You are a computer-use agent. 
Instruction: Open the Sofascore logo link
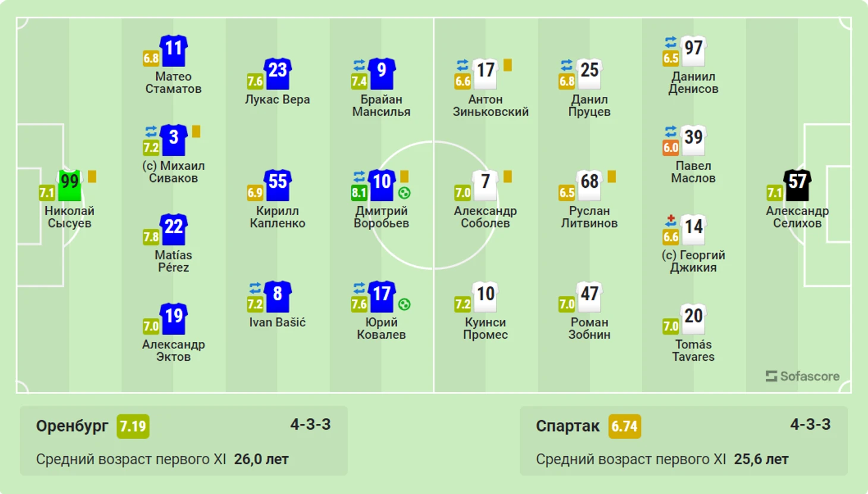tap(803, 376)
